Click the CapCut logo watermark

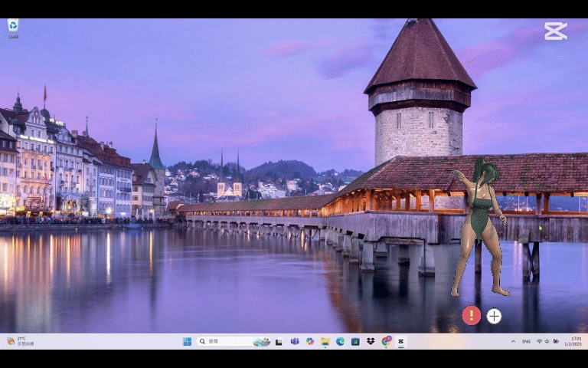click(556, 31)
